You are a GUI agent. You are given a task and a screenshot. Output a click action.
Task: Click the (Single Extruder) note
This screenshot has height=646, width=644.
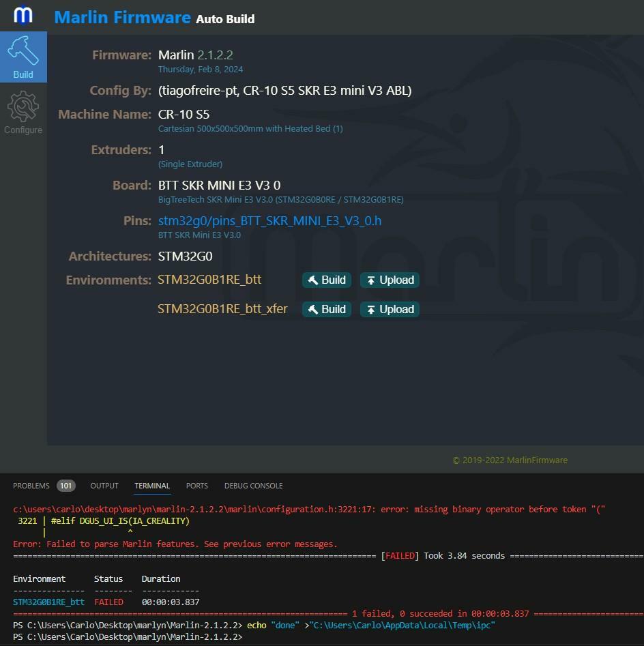point(190,164)
